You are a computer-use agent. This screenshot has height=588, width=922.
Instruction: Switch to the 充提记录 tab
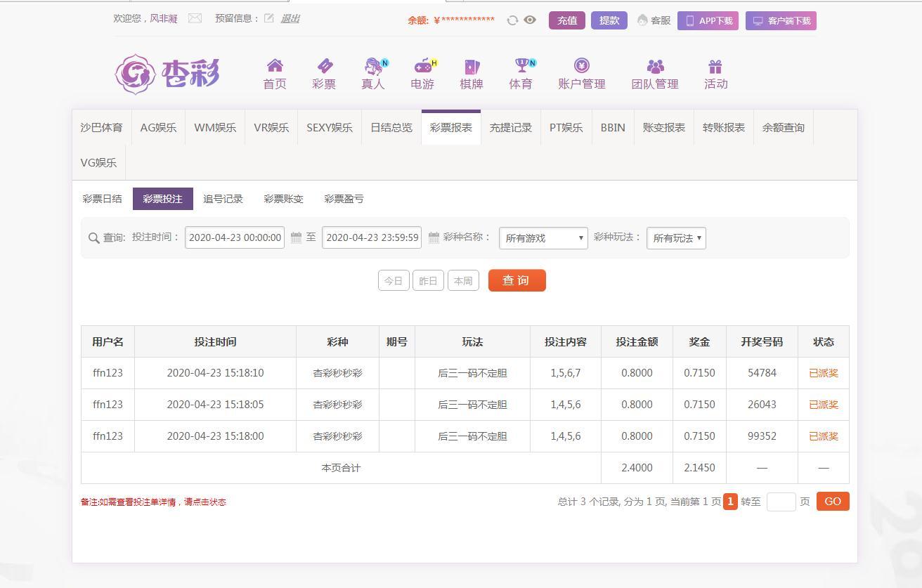tap(511, 128)
